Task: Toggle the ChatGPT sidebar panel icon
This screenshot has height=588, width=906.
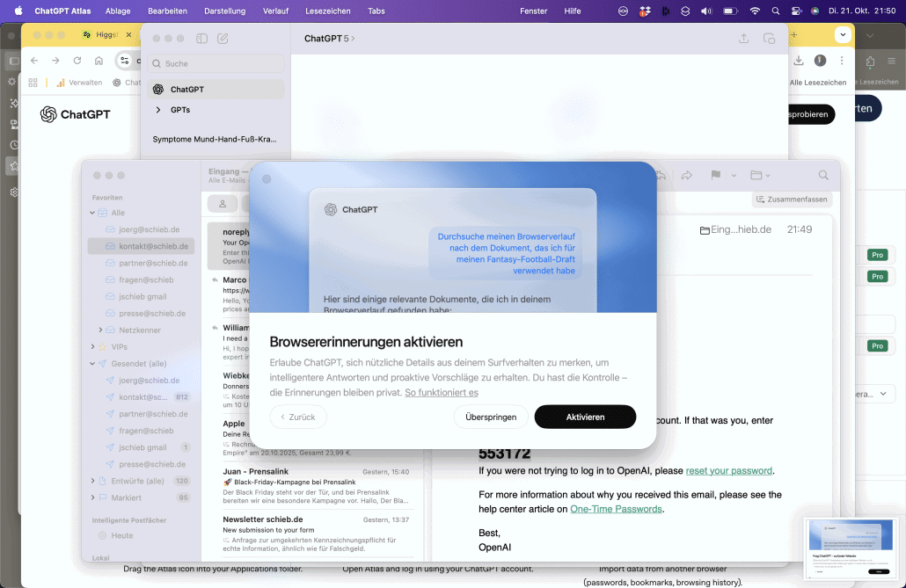Action: pyautogui.click(x=201, y=39)
